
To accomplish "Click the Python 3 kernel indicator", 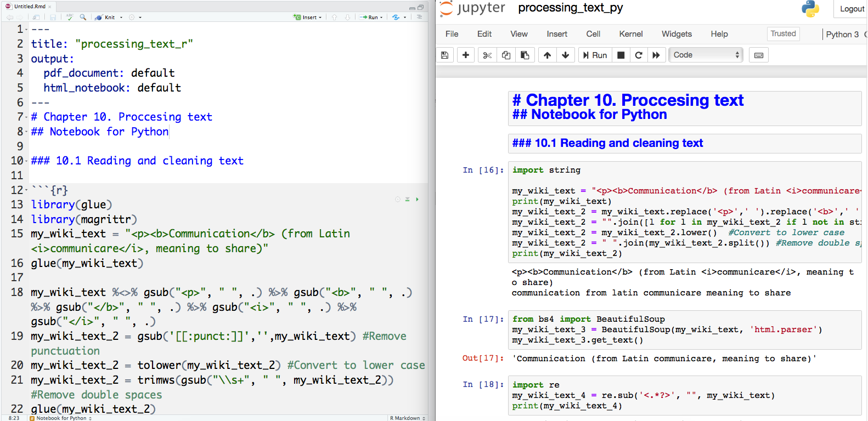I will pyautogui.click(x=843, y=34).
